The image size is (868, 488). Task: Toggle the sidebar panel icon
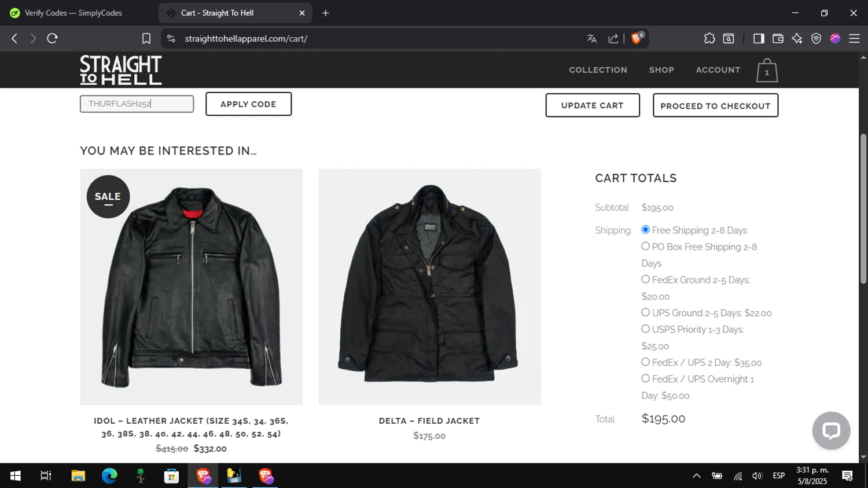pyautogui.click(x=759, y=39)
